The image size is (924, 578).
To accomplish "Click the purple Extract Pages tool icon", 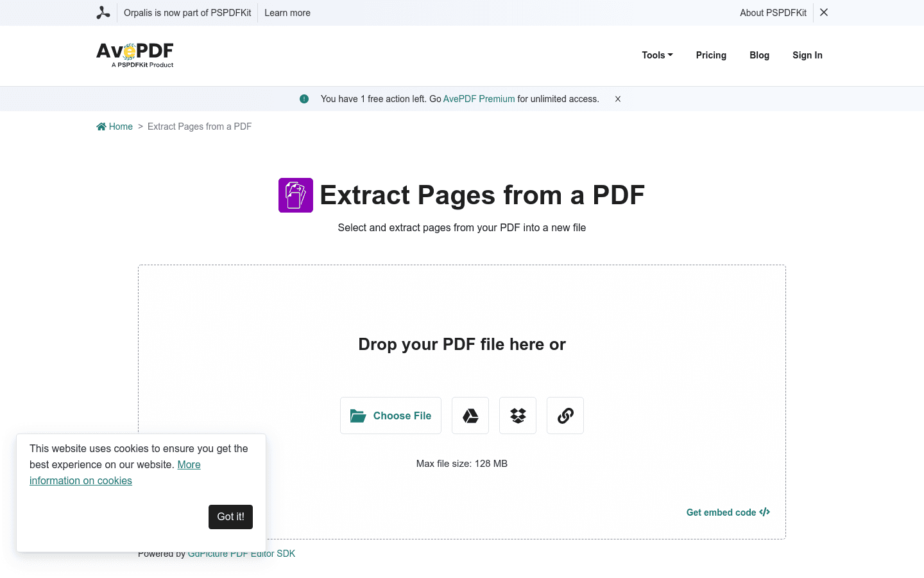I will [295, 195].
